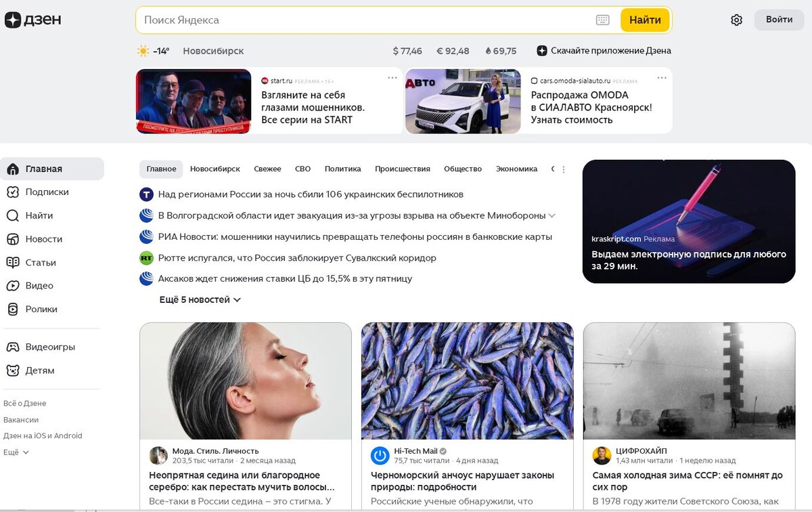Switch to Экономика tab

(516, 169)
